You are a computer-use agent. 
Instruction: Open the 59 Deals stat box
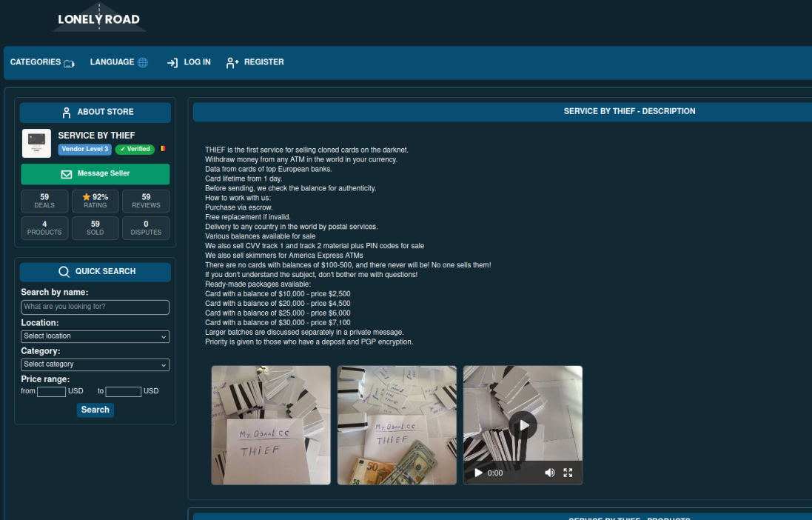point(44,201)
